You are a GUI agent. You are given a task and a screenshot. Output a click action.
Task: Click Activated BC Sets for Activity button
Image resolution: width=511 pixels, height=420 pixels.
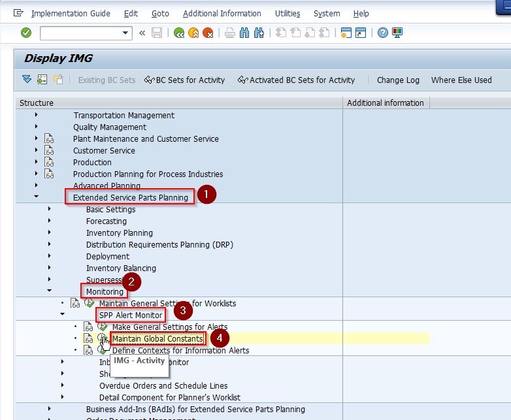tap(296, 80)
